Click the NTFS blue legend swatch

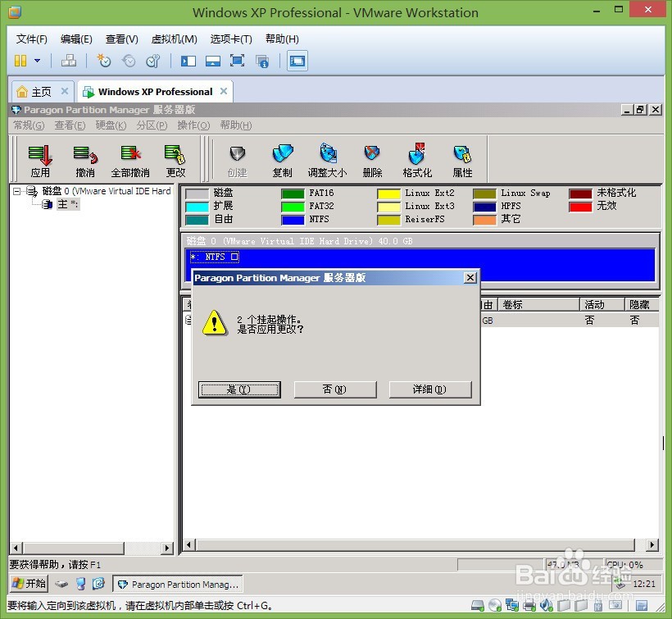coord(293,220)
